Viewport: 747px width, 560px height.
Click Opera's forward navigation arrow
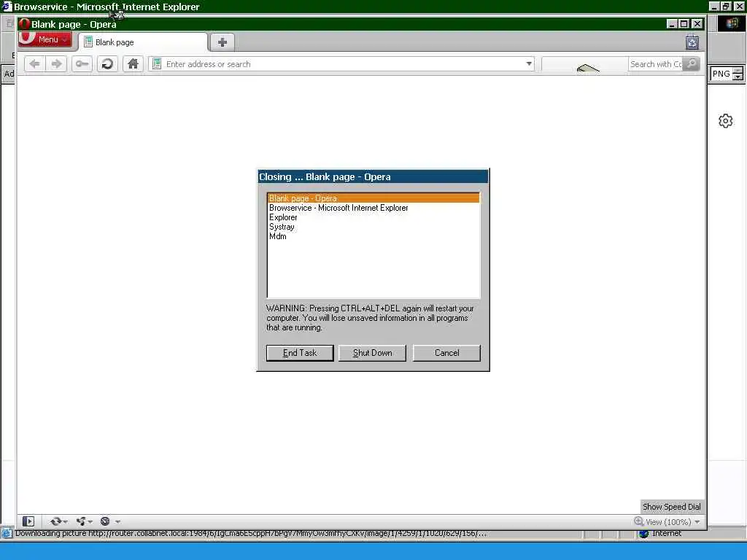point(56,64)
